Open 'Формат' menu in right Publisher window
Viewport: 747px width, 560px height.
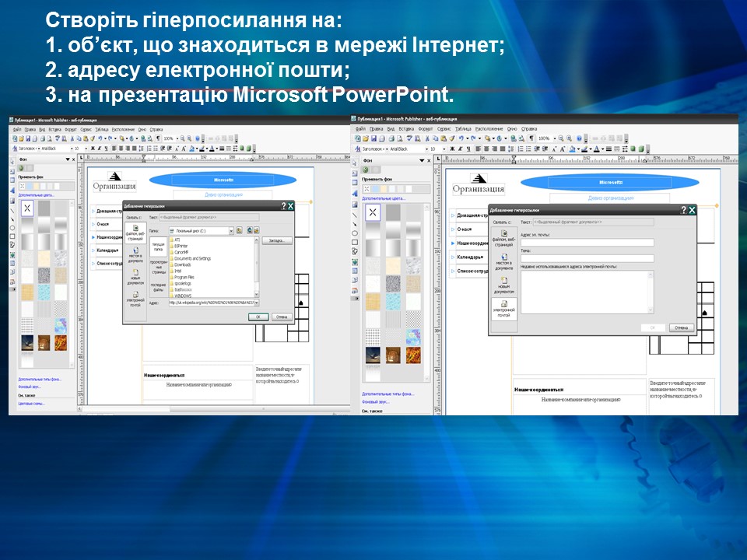tap(426, 129)
